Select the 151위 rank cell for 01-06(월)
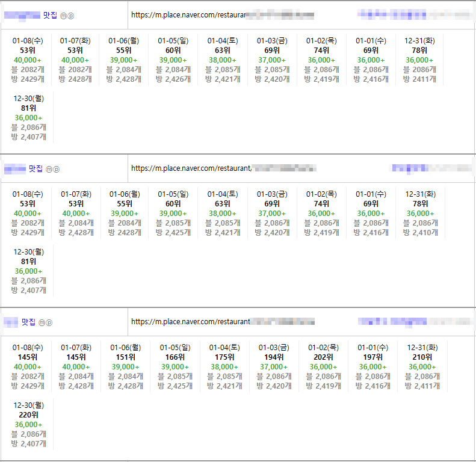The width and height of the screenshot is (476, 462). [x=125, y=357]
